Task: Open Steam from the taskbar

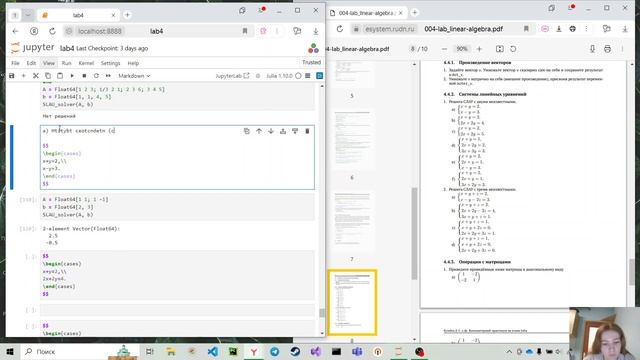Action: point(295,351)
